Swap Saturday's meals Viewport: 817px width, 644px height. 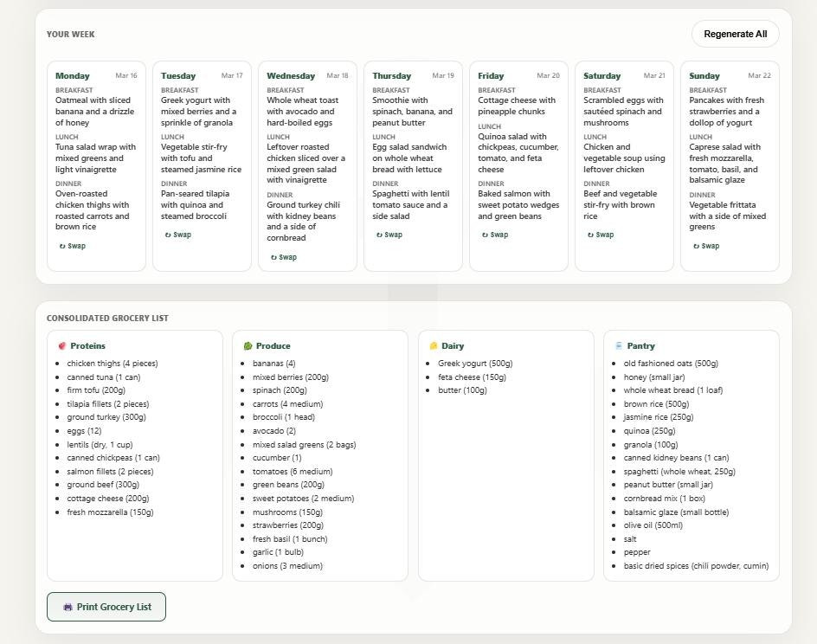point(601,235)
